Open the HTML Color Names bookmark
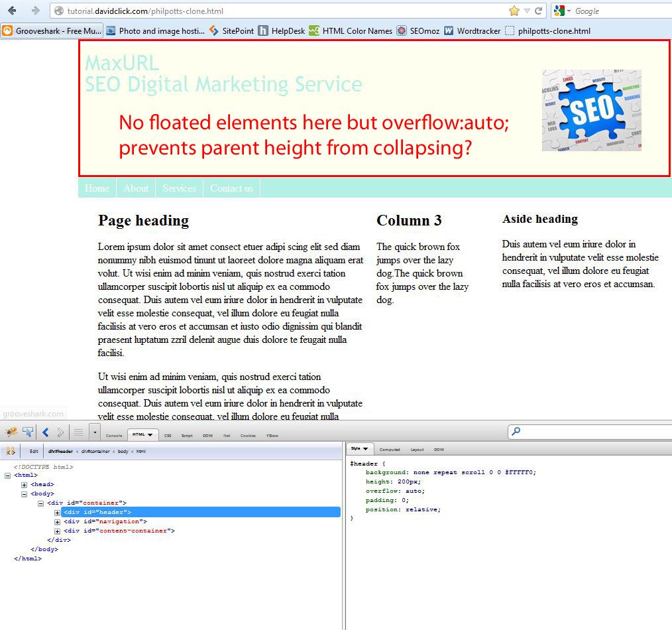The height and width of the screenshot is (630, 672). pos(351,31)
